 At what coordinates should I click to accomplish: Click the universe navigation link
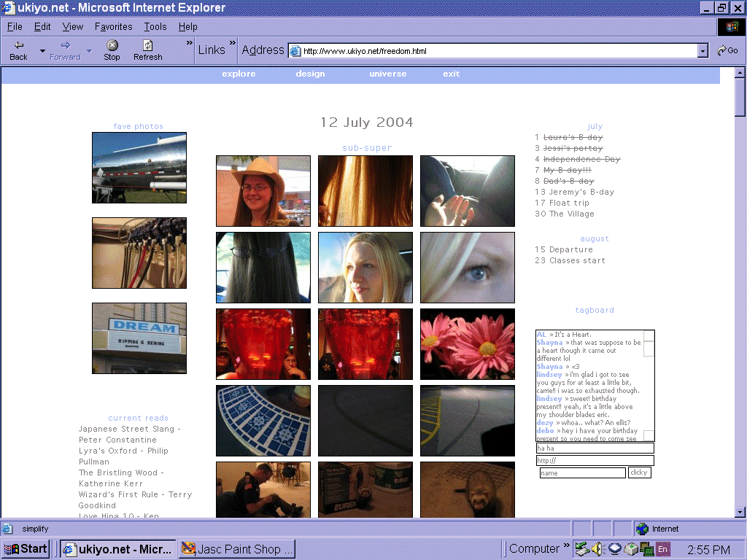(388, 74)
